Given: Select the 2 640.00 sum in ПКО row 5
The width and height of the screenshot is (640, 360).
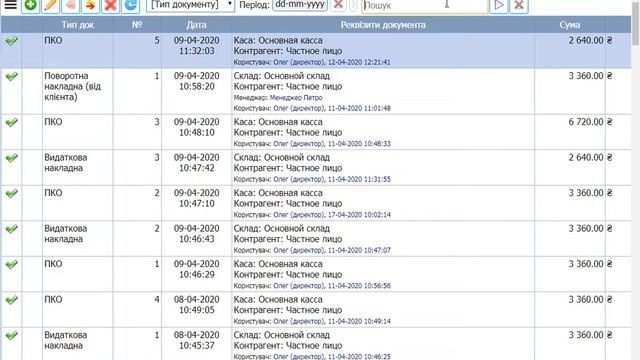Looking at the screenshot, I should click(x=570, y=51).
